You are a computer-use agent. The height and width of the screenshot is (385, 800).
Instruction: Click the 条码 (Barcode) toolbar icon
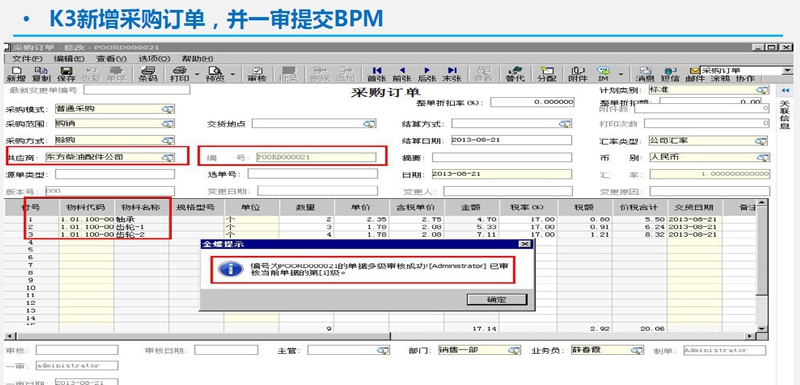point(148,74)
